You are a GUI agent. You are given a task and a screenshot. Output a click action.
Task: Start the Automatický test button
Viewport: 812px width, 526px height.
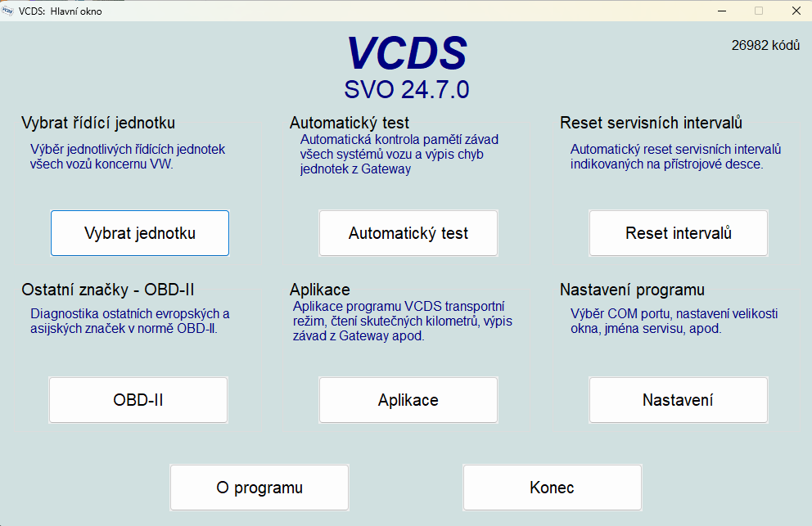[x=408, y=233]
